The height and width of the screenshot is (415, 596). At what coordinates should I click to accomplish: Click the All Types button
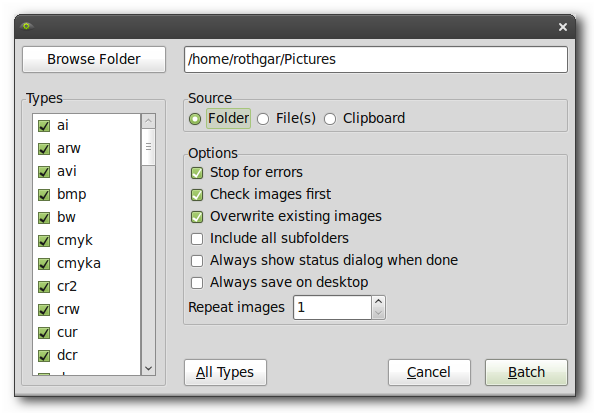[225, 372]
